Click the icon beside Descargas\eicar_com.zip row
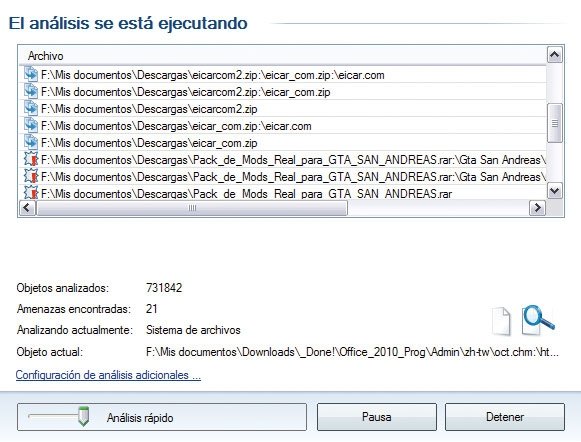Viewport: 581px width, 442px height. pyautogui.click(x=31, y=143)
